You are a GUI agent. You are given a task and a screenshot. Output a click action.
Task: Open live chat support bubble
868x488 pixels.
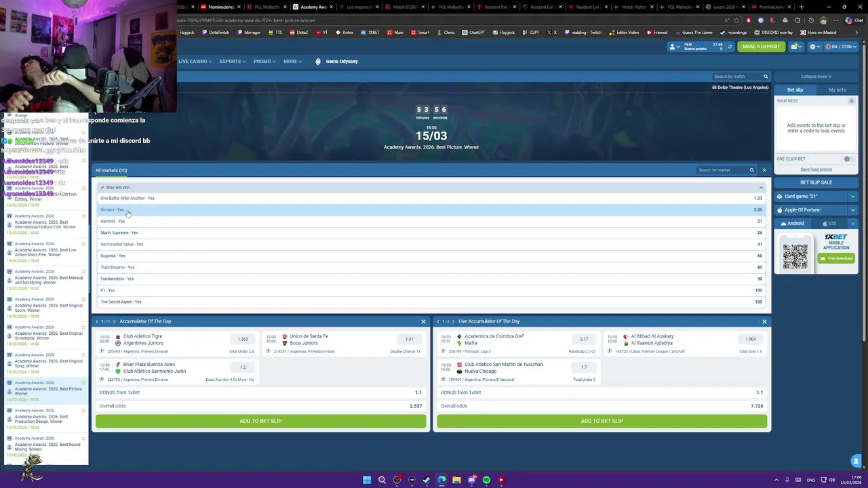[856, 461]
